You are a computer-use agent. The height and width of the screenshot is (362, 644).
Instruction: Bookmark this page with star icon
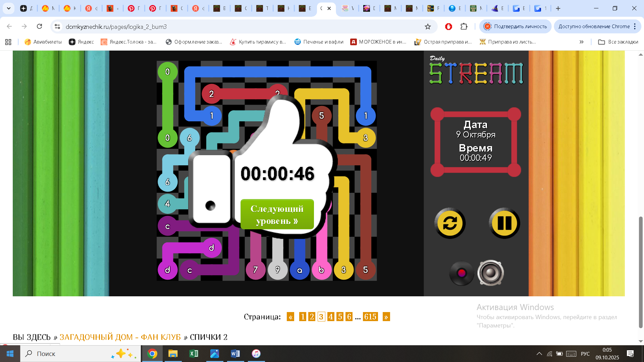pos(428,26)
